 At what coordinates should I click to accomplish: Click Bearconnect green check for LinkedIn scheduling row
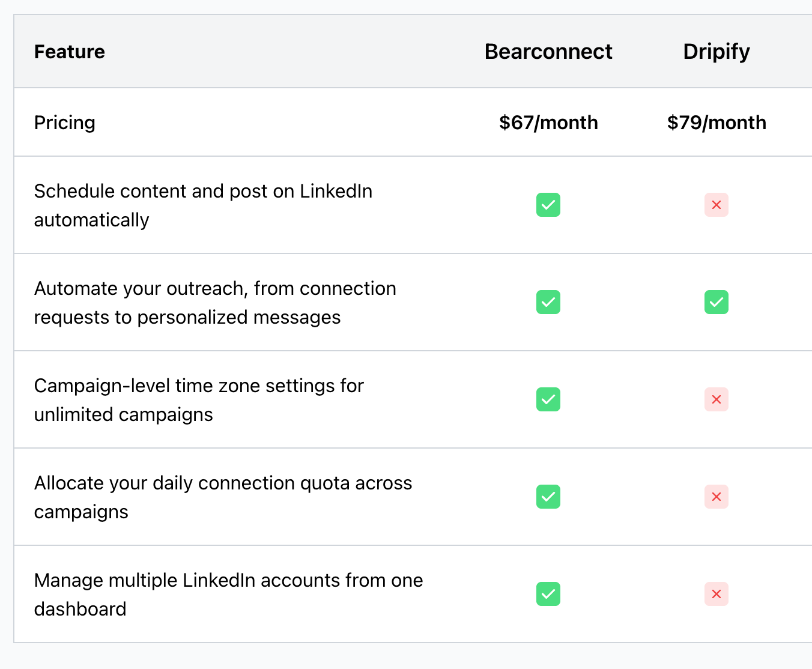548,205
